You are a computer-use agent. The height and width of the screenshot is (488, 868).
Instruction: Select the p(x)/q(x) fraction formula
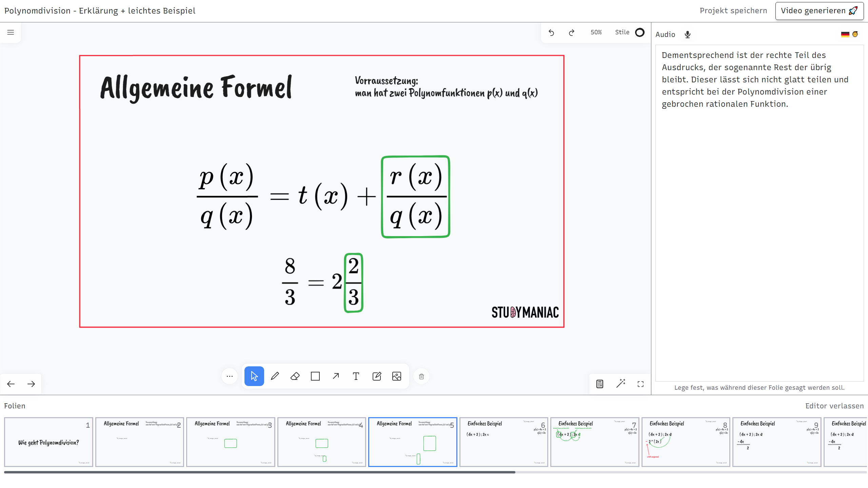coord(227,197)
